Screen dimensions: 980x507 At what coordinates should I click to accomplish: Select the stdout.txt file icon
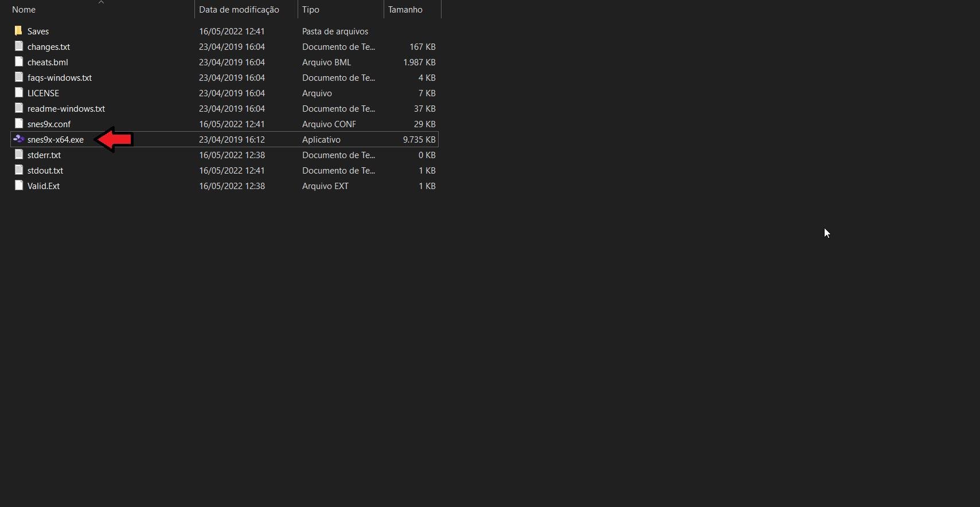[18, 170]
